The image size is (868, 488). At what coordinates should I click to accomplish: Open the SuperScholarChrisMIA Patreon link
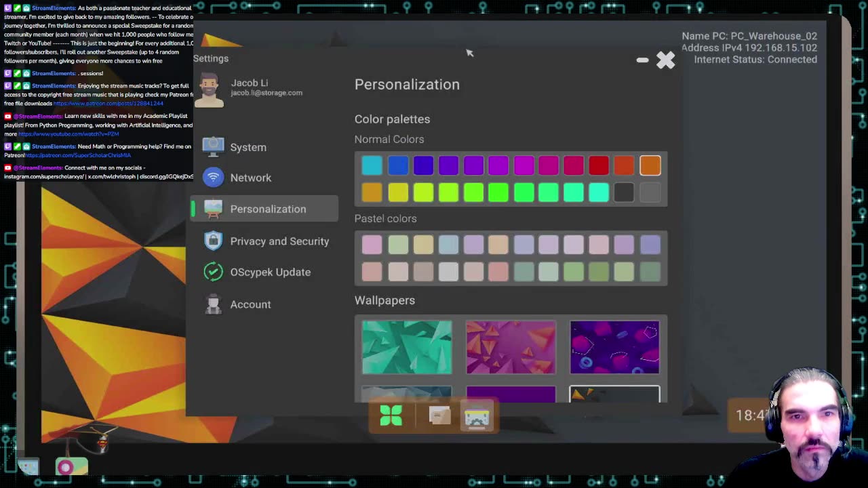tap(78, 155)
